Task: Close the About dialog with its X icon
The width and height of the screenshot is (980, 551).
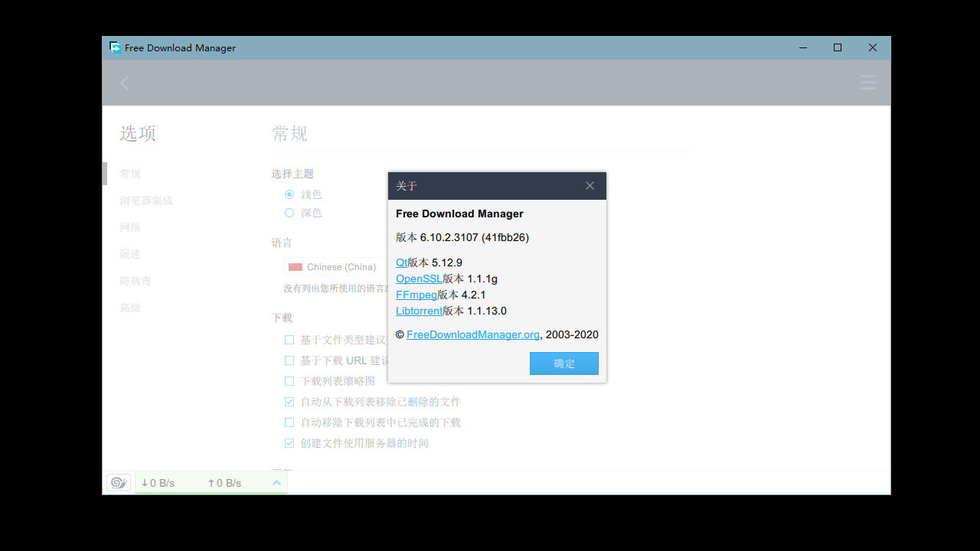Action: click(x=590, y=185)
